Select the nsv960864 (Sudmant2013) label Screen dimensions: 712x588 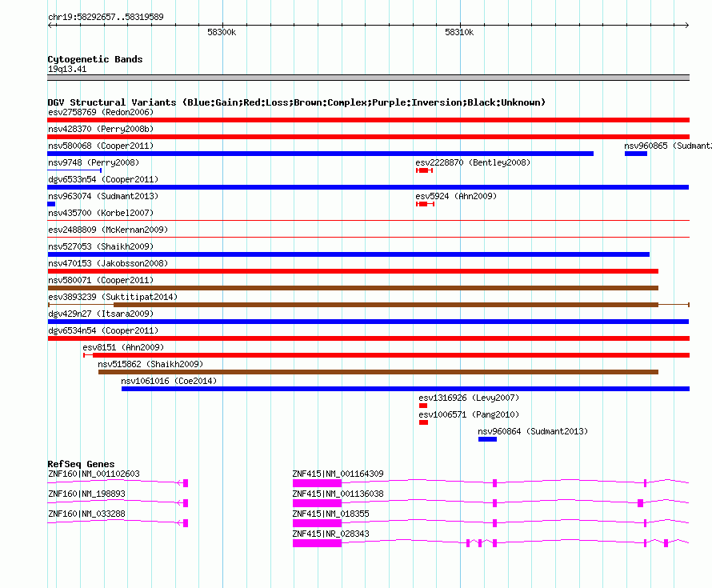[x=533, y=431]
